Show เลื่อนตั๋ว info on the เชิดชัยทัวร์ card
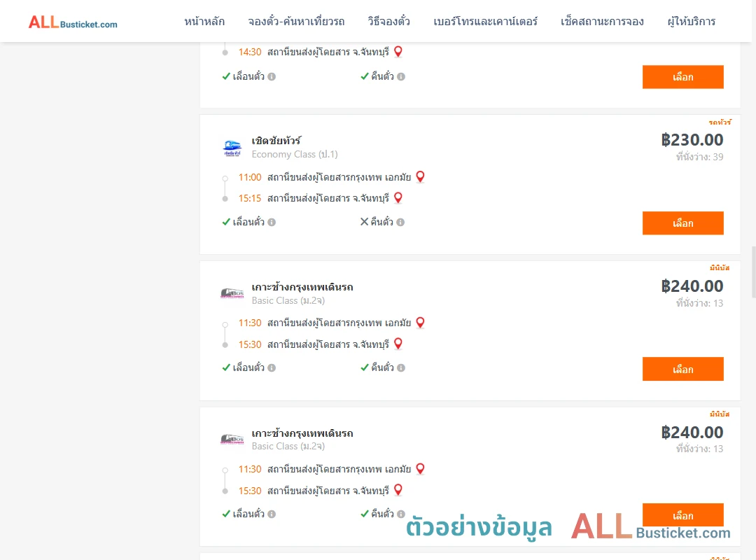756x560 pixels. [x=272, y=223]
